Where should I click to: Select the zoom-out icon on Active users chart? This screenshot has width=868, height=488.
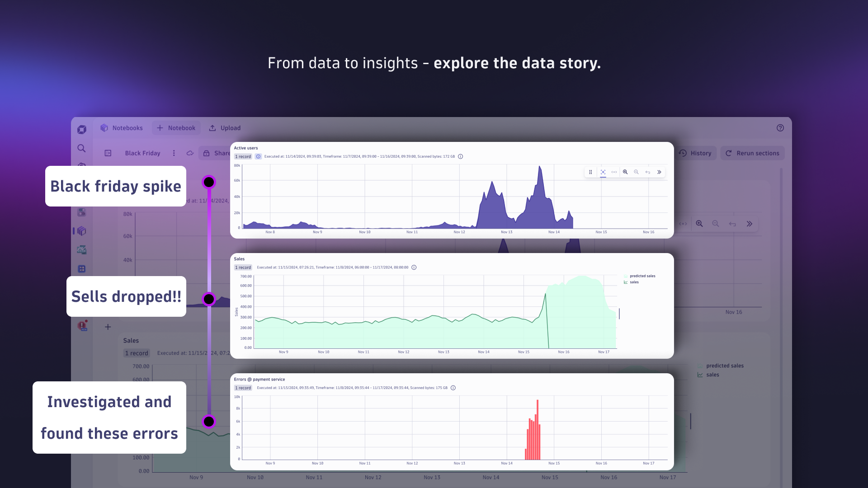coord(636,172)
